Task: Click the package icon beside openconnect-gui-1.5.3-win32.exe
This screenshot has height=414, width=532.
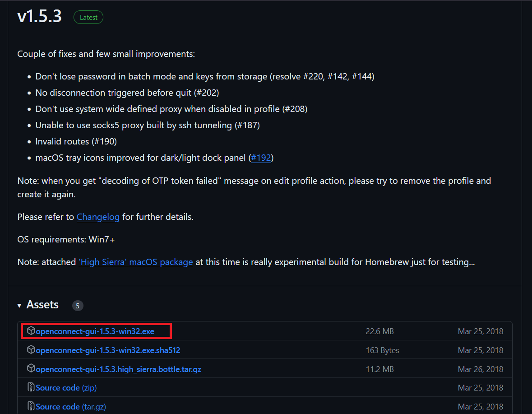Action: (x=31, y=331)
